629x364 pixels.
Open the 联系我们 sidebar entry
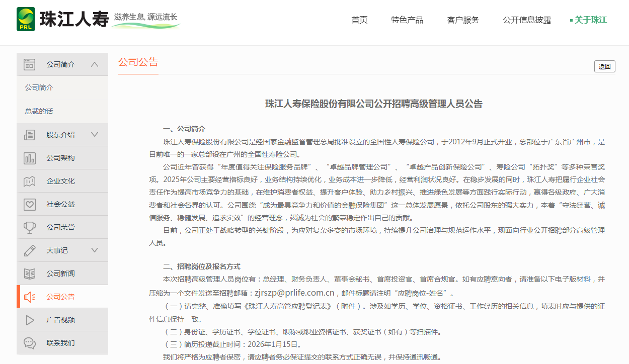click(62, 343)
